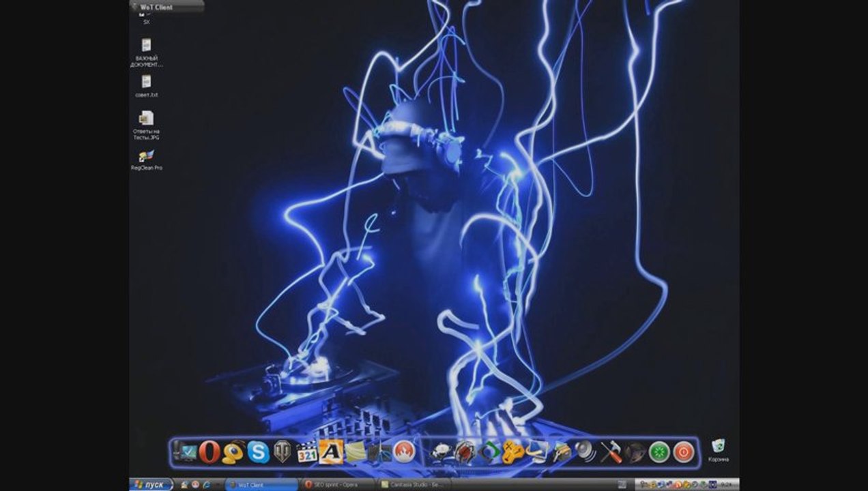This screenshot has height=491, width=868.
Task: Select the ВАЖНЫЙ ДОКУМЕНТ desktop file
Action: point(146,53)
